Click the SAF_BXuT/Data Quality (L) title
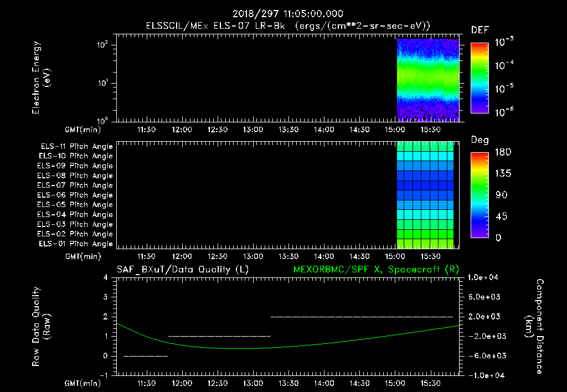Screen dimensions: 567x392 coord(183,270)
